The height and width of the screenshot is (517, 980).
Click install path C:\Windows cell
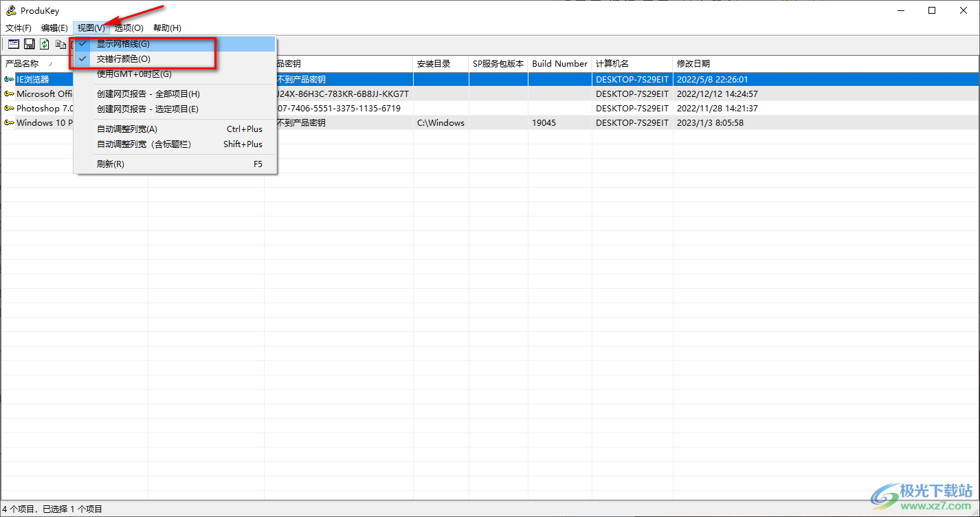pyautogui.click(x=441, y=122)
